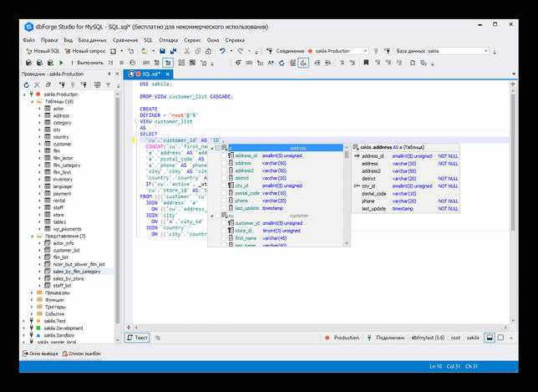Check the district column checkbox

point(224,178)
